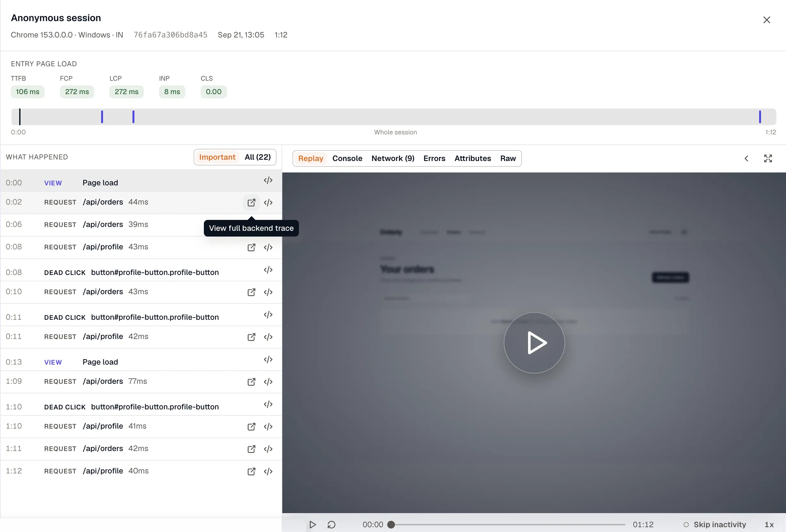The height and width of the screenshot is (532, 786).
Task: Open the Network (9) tab
Action: click(x=393, y=158)
